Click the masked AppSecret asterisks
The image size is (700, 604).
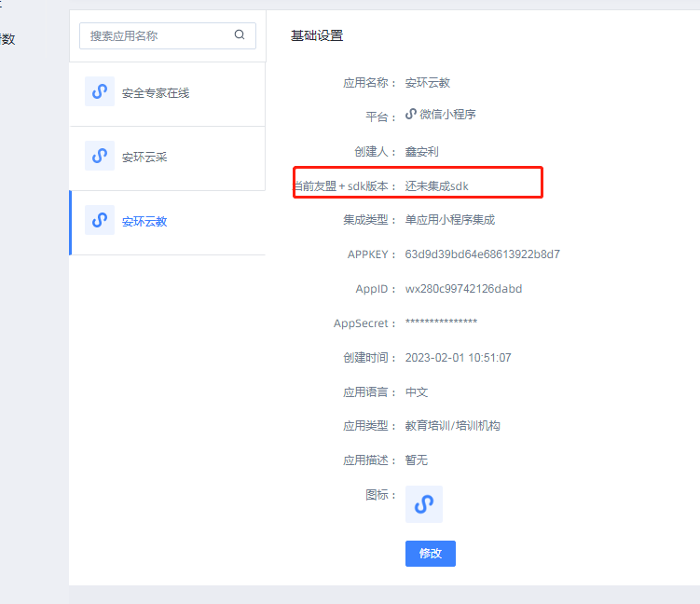[441, 323]
